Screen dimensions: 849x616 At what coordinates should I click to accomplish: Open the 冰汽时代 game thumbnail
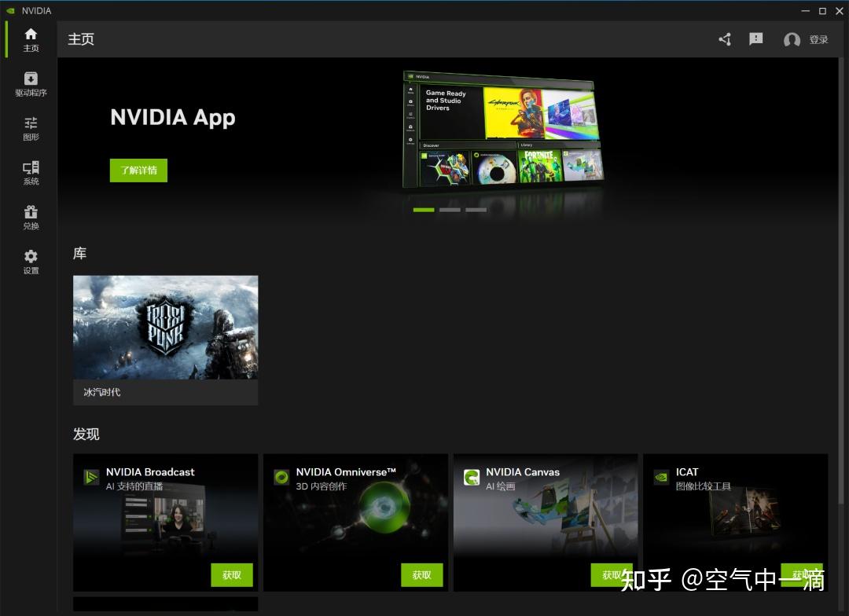[165, 328]
